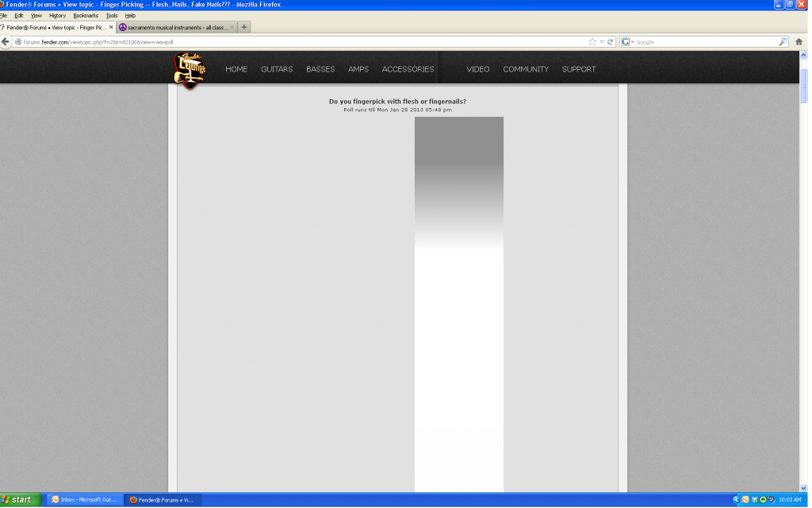The width and height of the screenshot is (812, 508).
Task: Bookmark this page with the star icon
Action: tap(592, 42)
